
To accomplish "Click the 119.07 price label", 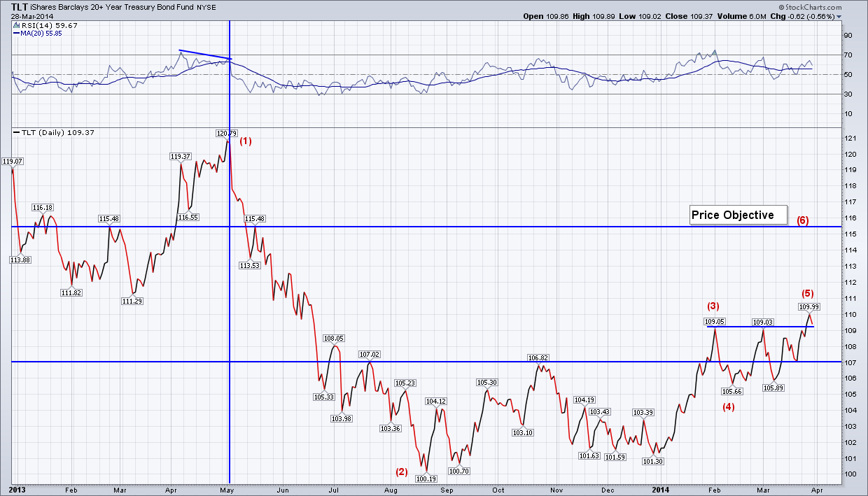I will [x=13, y=161].
